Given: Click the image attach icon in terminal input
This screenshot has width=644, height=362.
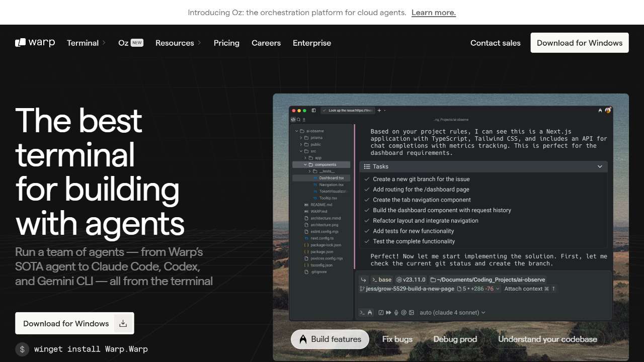Looking at the screenshot, I should coord(412,313).
